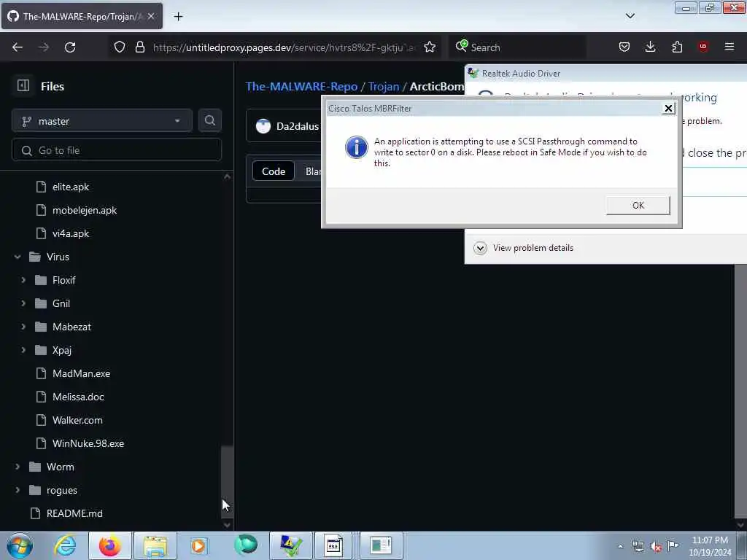The width and height of the screenshot is (747, 560).
Task: Expand the Gnil folder chevron
Action: 23,303
